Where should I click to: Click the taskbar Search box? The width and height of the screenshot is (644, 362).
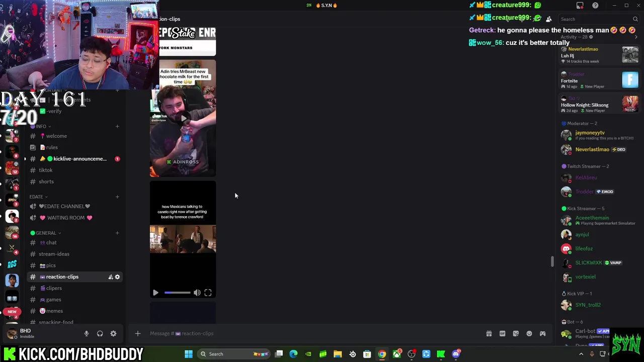pyautogui.click(x=233, y=354)
